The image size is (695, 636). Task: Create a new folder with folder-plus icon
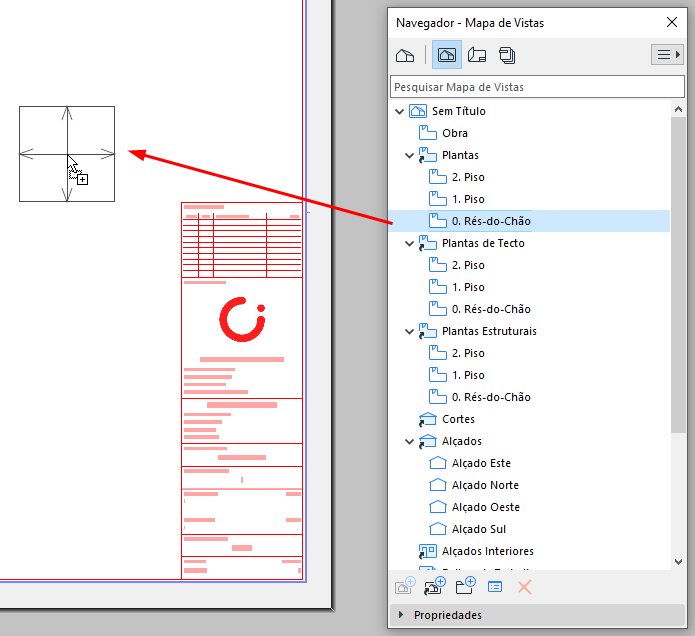465,586
